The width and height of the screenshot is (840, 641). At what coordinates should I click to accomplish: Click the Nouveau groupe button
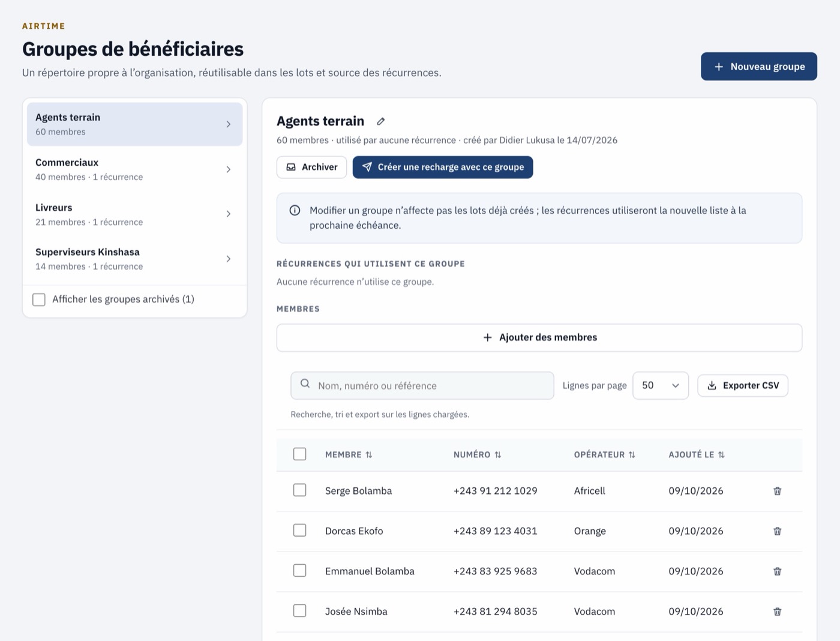759,67
